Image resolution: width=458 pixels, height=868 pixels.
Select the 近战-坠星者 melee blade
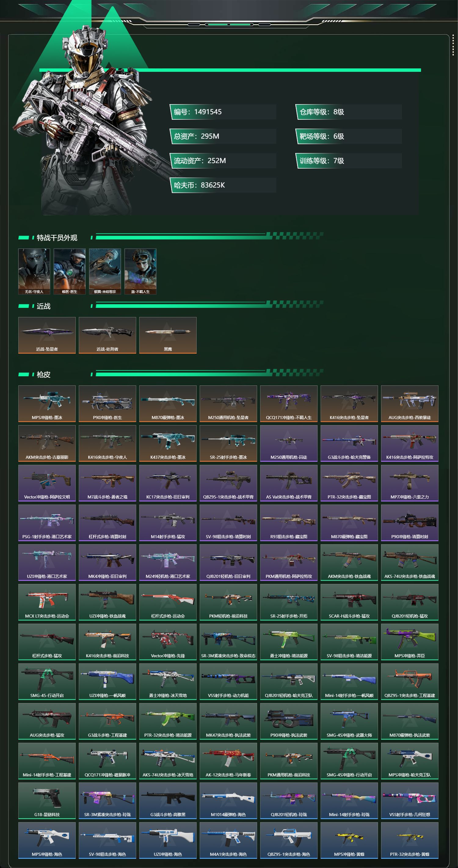[x=47, y=335]
